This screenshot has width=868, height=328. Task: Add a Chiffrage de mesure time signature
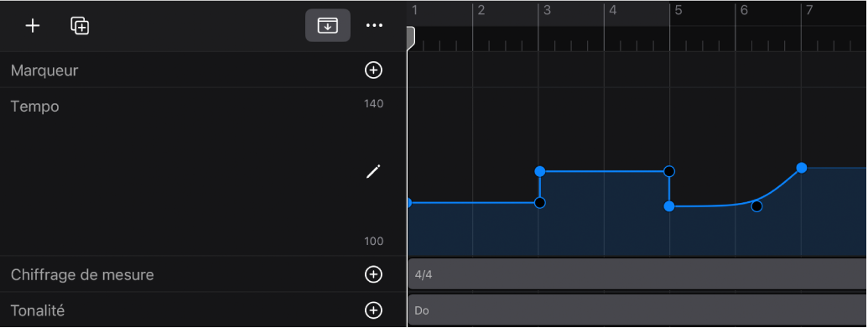374,274
